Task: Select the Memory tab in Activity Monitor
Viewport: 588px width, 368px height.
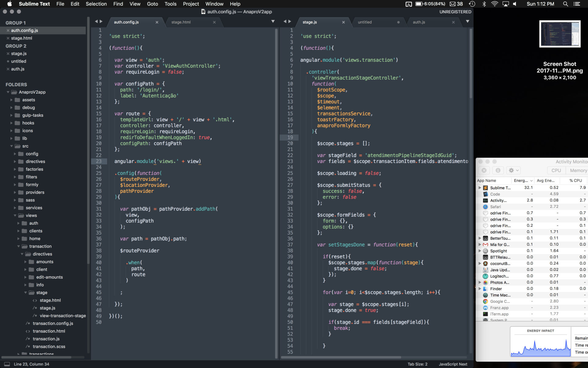Action: click(x=578, y=171)
